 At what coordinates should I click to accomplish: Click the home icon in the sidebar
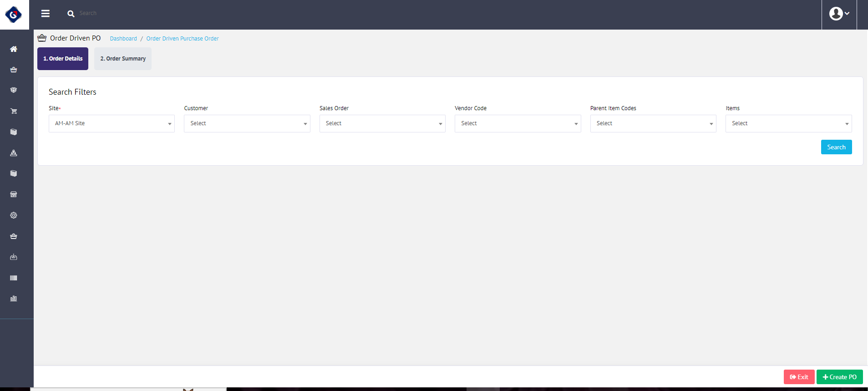click(x=14, y=49)
